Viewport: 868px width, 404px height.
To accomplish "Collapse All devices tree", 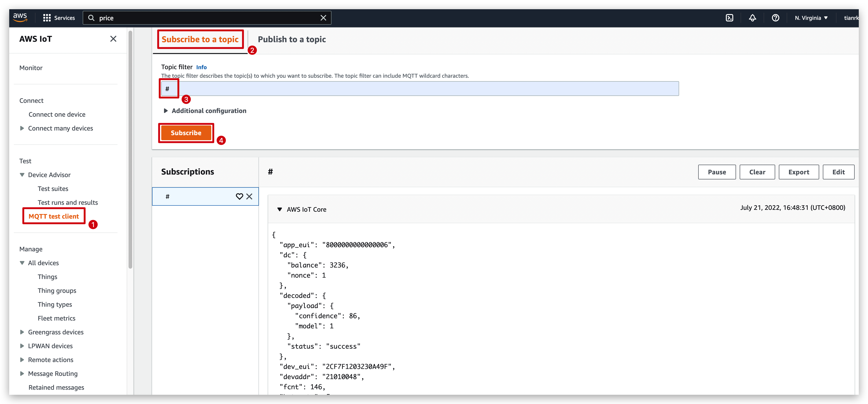I will click(22, 263).
